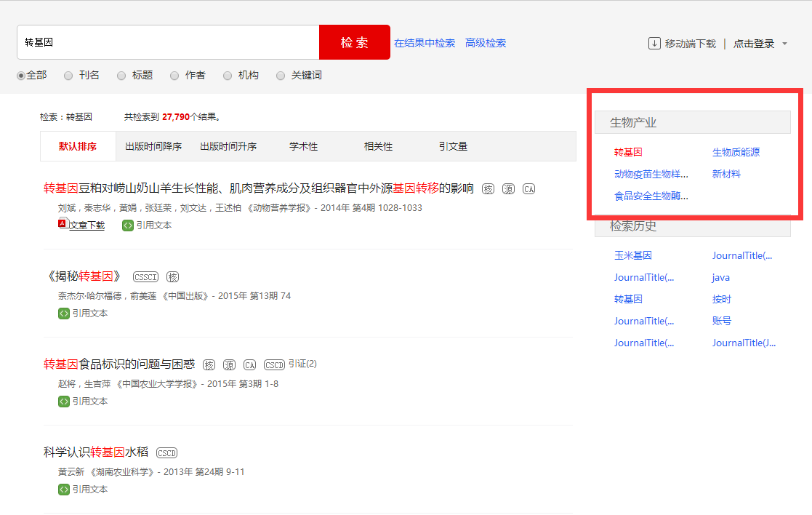
Task: Select the 全部 radio button
Action: [21, 76]
